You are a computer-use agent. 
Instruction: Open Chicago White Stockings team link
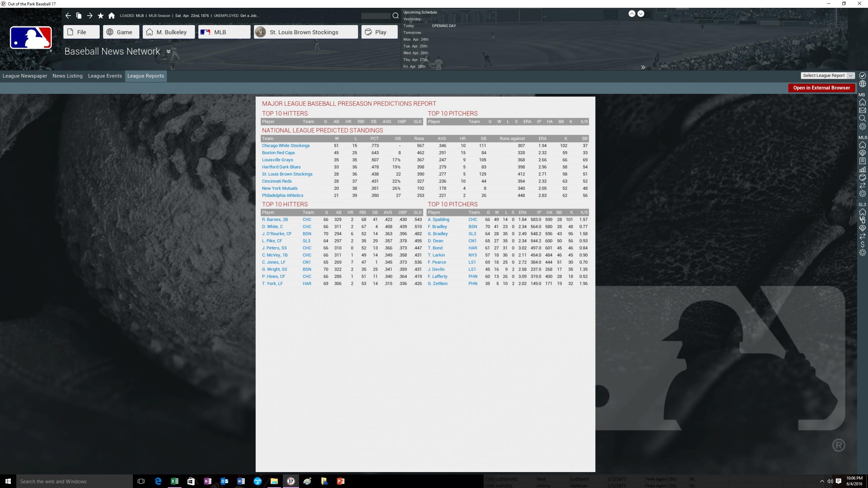(x=286, y=145)
